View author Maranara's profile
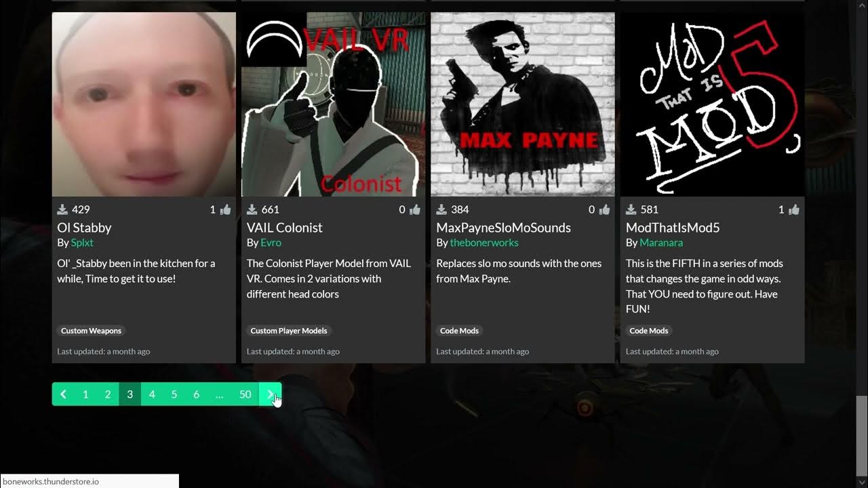Screen dimensions: 868x488 click(661, 243)
